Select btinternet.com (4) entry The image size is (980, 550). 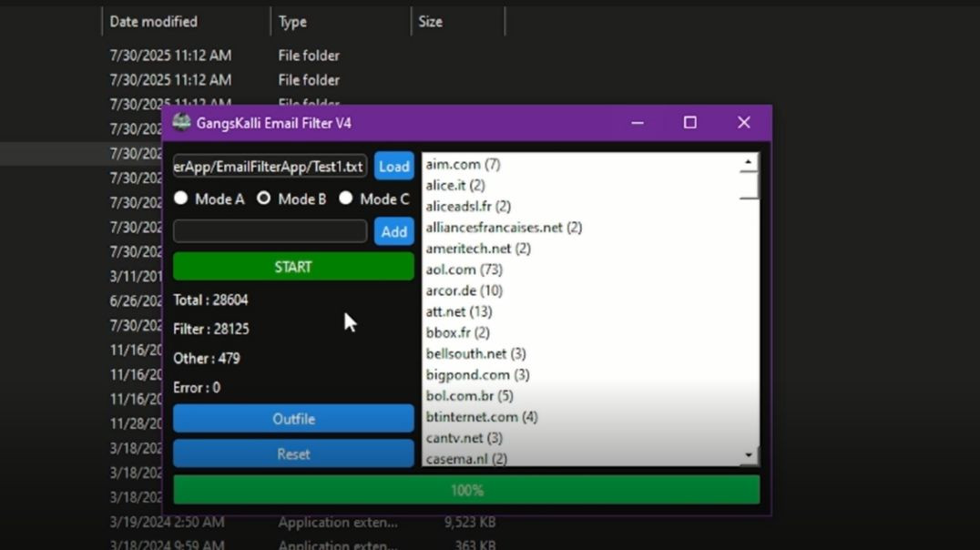click(x=481, y=417)
